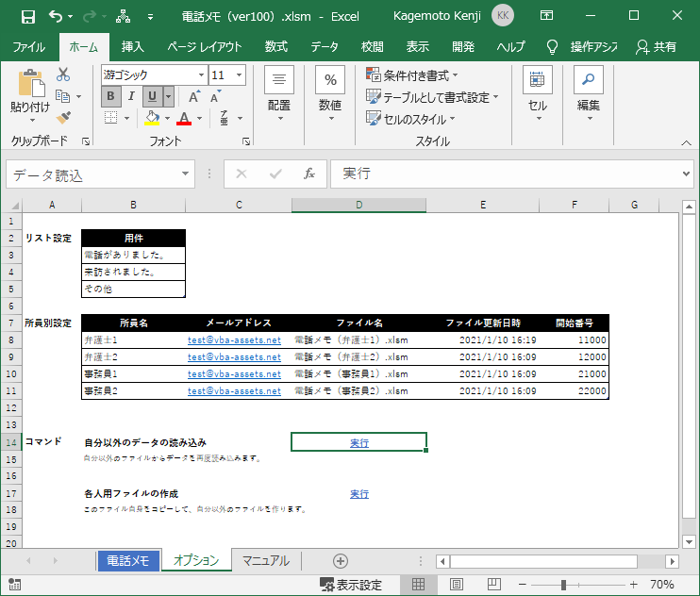Click the zoom slider handle
This screenshot has height=596, width=700.
tap(563, 585)
